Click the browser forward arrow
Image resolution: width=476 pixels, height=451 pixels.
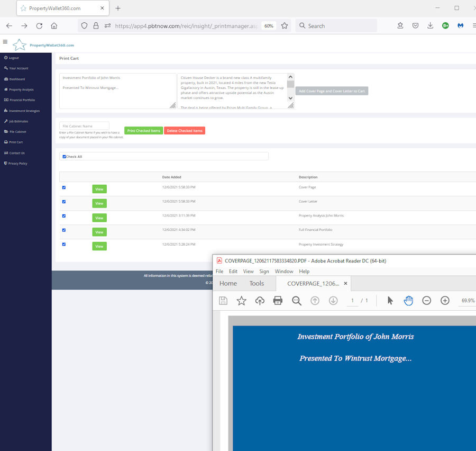(x=24, y=26)
